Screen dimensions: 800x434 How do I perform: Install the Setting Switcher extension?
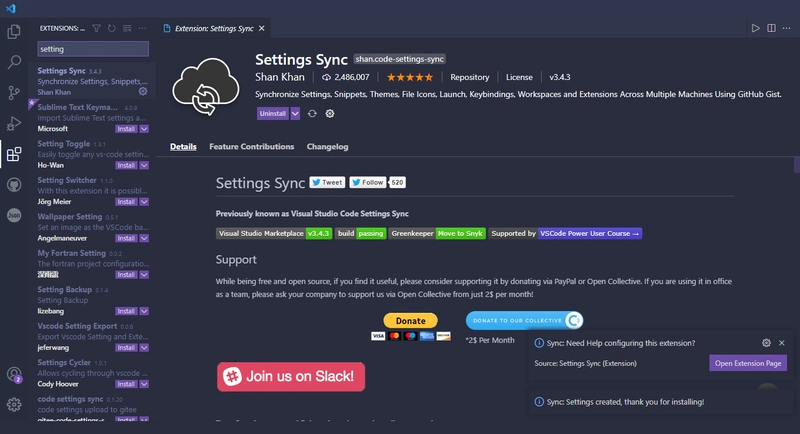tap(126, 202)
